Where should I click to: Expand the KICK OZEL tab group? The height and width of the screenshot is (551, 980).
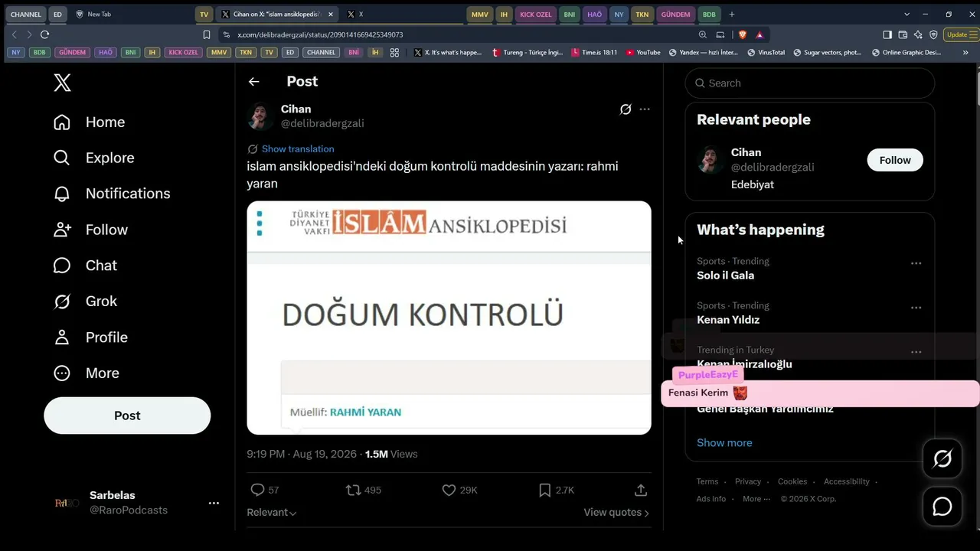[536, 15]
